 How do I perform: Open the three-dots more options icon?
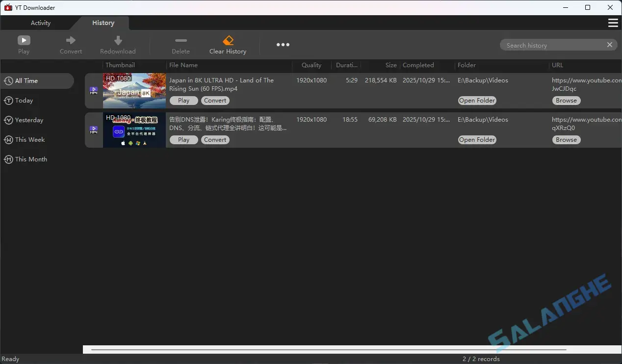[283, 45]
